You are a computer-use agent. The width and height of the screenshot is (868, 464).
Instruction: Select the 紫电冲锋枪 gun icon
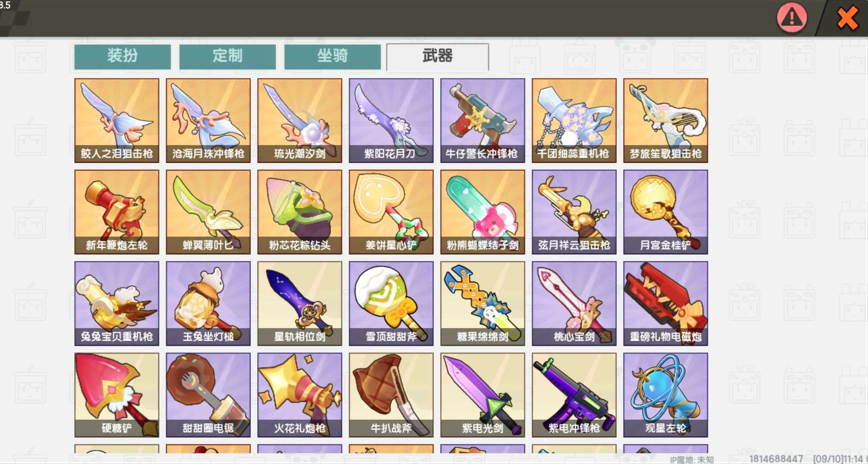574,395
